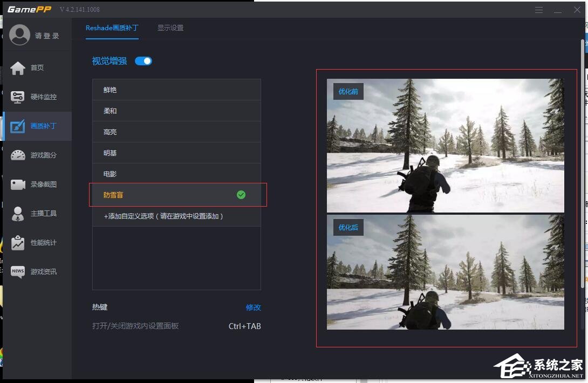Screen dimensions: 588x383
Task: Click the user avatar icon
Action: (19, 35)
